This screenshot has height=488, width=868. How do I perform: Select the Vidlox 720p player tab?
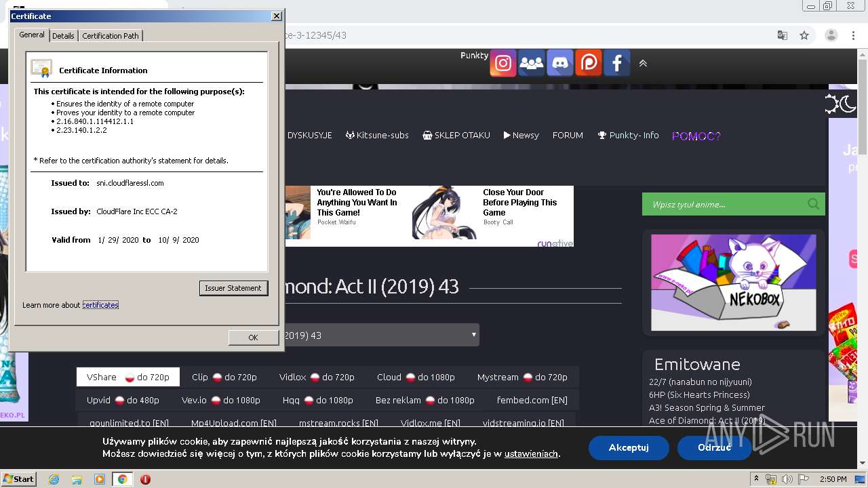coord(317,377)
